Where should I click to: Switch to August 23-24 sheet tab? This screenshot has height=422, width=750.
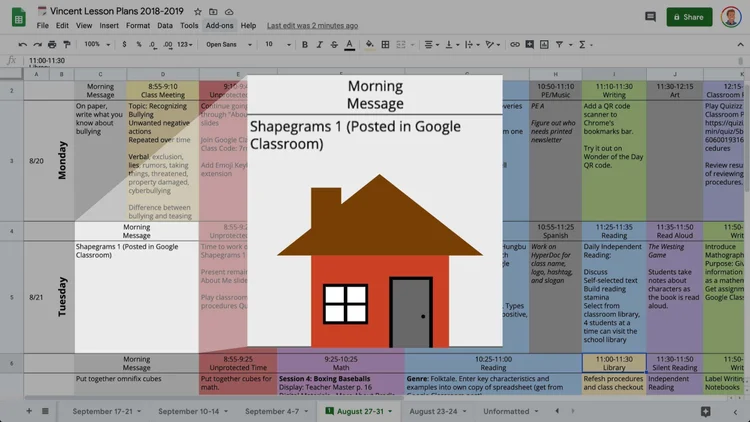point(433,411)
